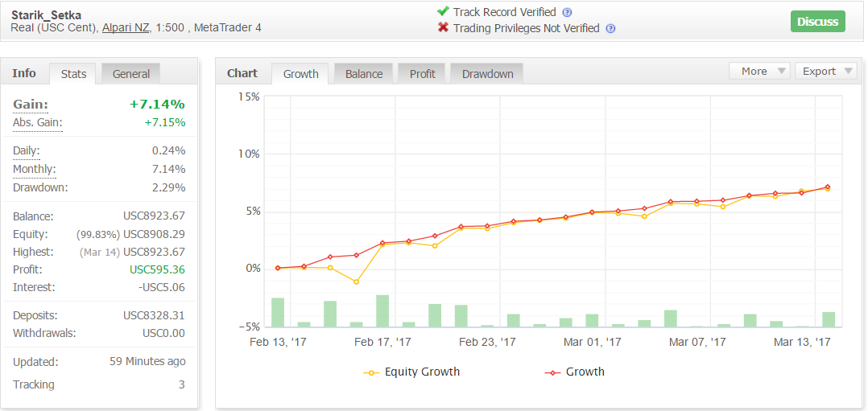Click the Drawdown stat label in Info panel

click(40, 187)
